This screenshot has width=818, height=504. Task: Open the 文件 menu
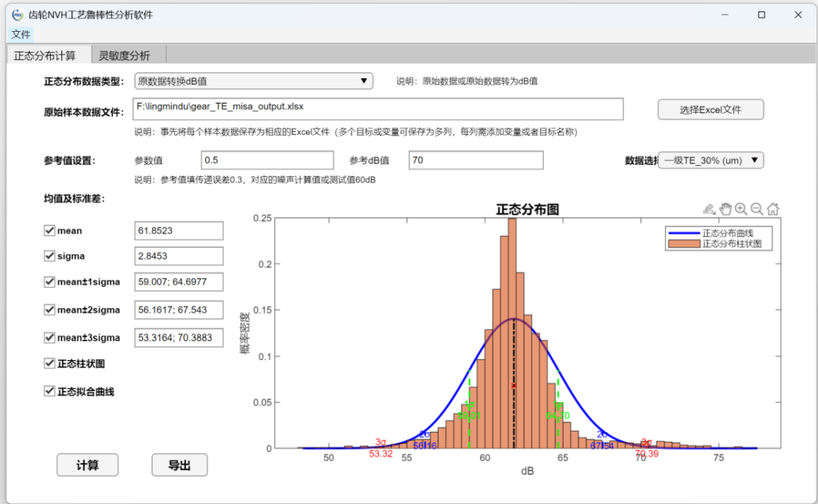point(21,34)
